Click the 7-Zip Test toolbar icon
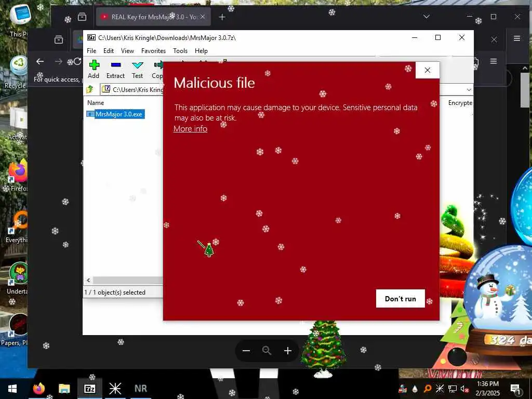532x399 pixels. coord(137,69)
